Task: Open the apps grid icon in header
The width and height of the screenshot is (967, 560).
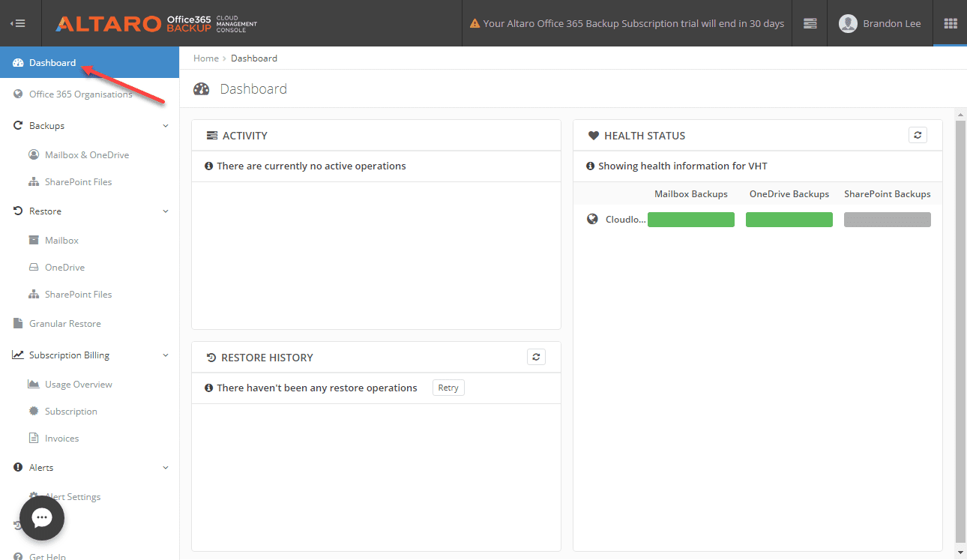Action: pos(951,23)
